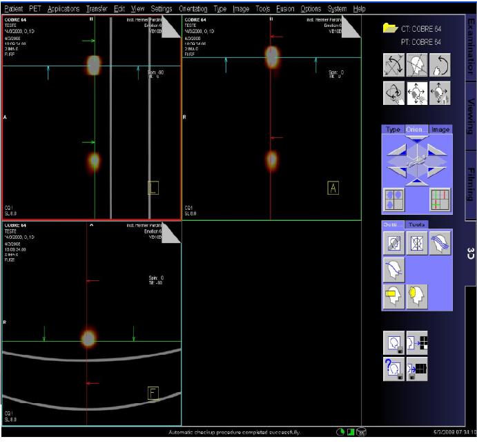The width and height of the screenshot is (477, 448).
Task: Click the pan/move image hand icon
Action: (x=418, y=93)
